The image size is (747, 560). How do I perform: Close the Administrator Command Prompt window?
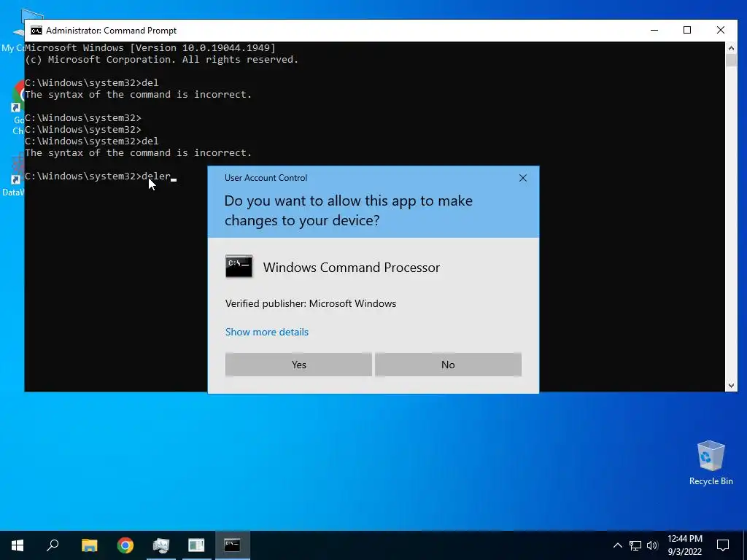tap(720, 30)
